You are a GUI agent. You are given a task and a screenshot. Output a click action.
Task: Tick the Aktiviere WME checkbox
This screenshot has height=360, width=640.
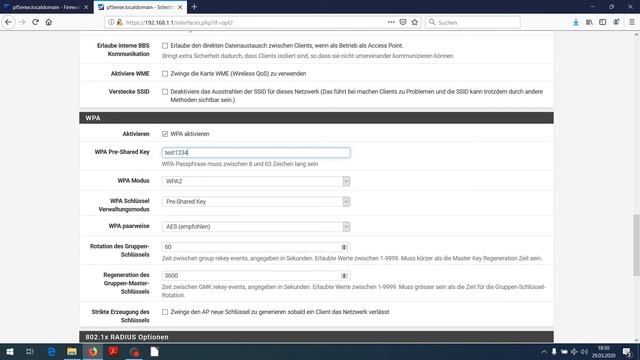coord(165,74)
